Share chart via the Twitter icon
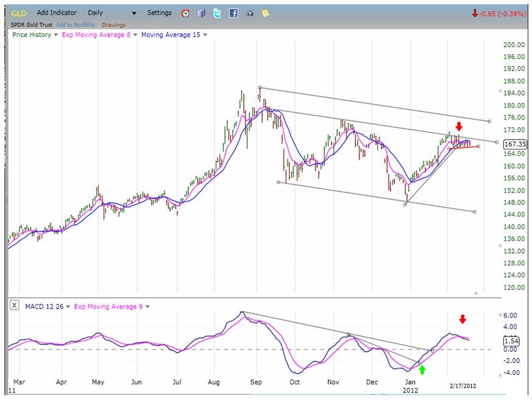Screen dimensions: 532x403 tap(217, 13)
